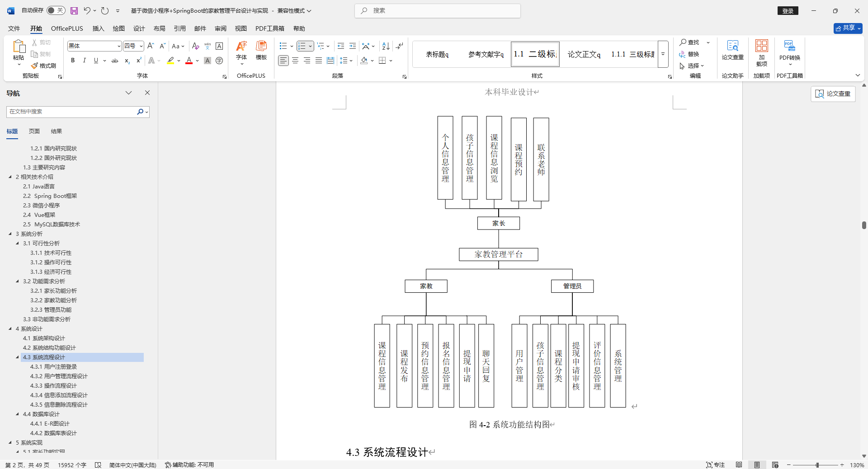The image size is (868, 469).
Task: Open the 页面 tab in navigation pane
Action: [34, 131]
